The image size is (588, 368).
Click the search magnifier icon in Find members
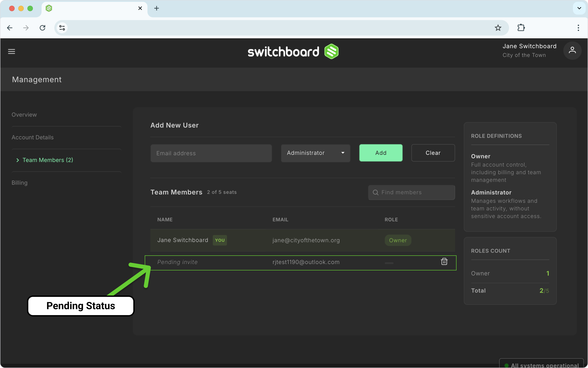[x=375, y=192]
